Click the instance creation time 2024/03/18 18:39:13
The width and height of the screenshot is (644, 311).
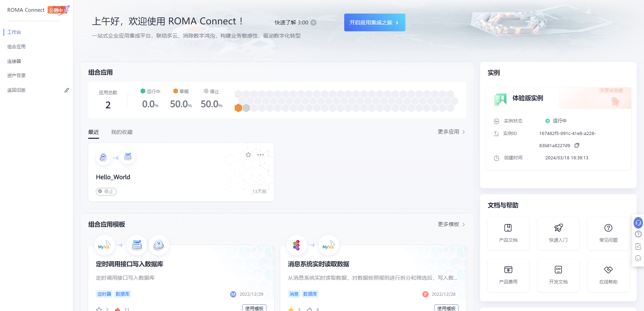coord(567,158)
